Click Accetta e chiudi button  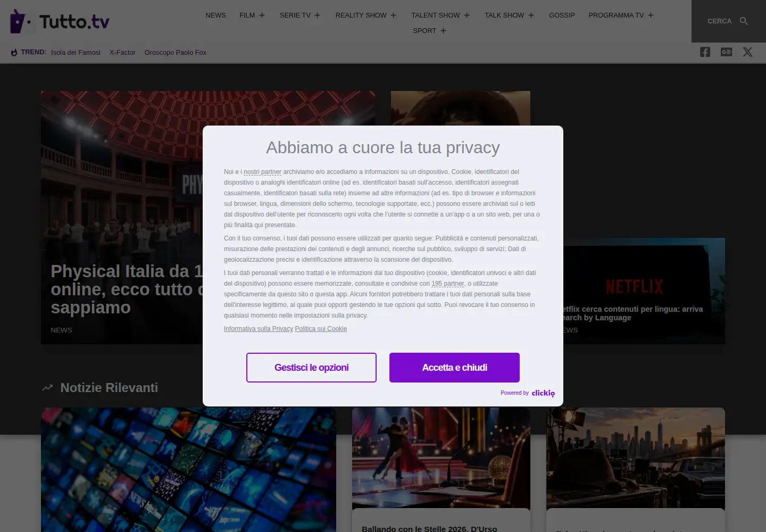454,368
